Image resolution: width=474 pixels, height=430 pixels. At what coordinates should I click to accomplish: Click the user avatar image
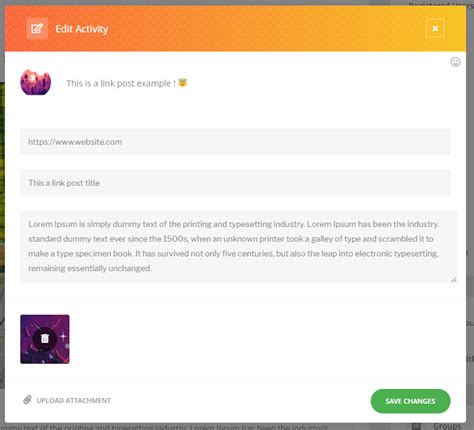click(36, 82)
